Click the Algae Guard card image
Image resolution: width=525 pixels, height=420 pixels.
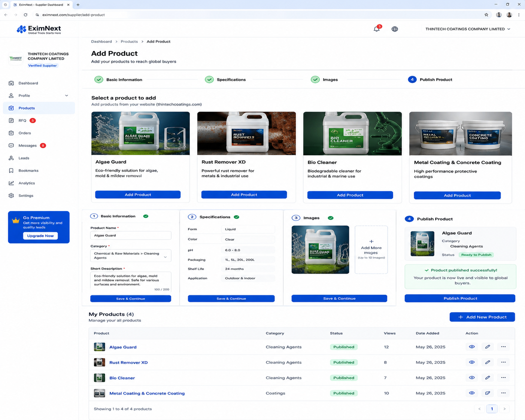coord(140,133)
